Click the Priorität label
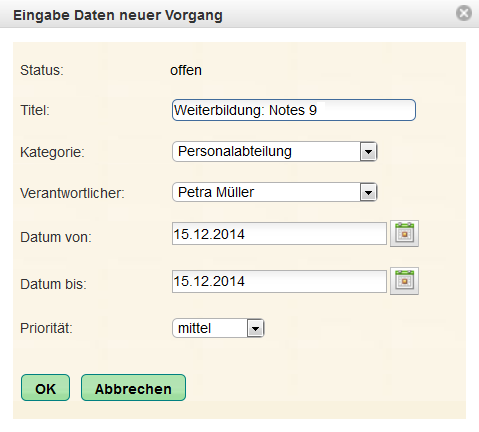 (46, 328)
